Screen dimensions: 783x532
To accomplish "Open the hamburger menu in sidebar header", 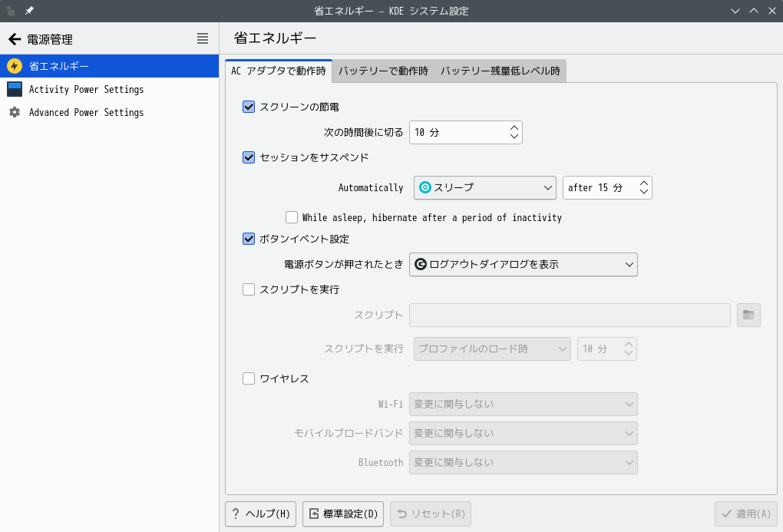I will 203,38.
